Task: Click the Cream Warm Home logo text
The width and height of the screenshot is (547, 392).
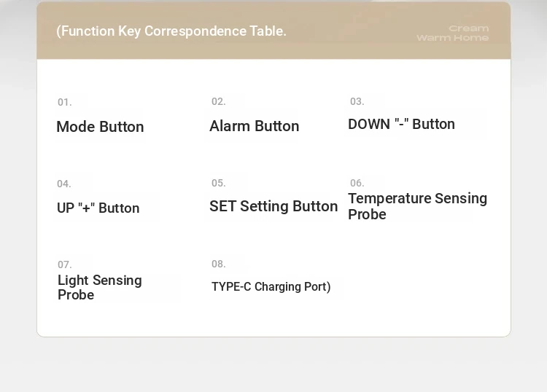Action: tap(453, 33)
